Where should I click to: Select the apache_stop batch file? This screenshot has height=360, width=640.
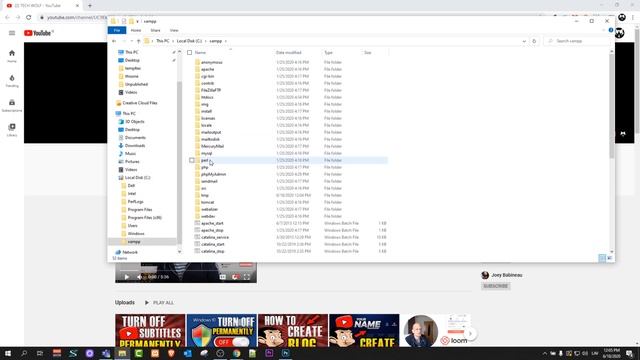212,231
